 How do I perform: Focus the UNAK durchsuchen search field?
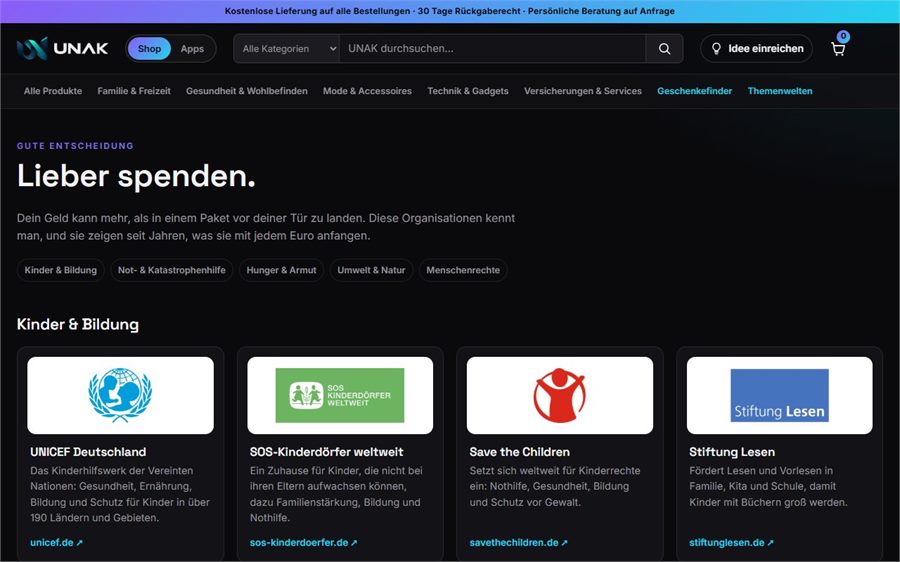pyautogui.click(x=492, y=49)
